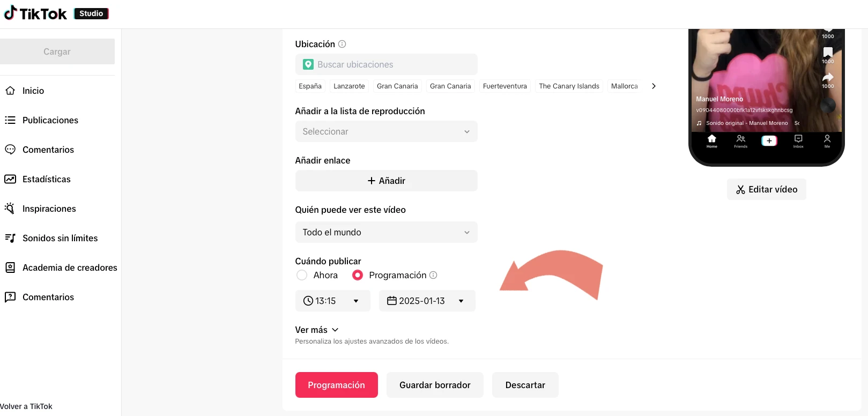The width and height of the screenshot is (868, 416).
Task: Click the Descartar button
Action: coord(525,385)
